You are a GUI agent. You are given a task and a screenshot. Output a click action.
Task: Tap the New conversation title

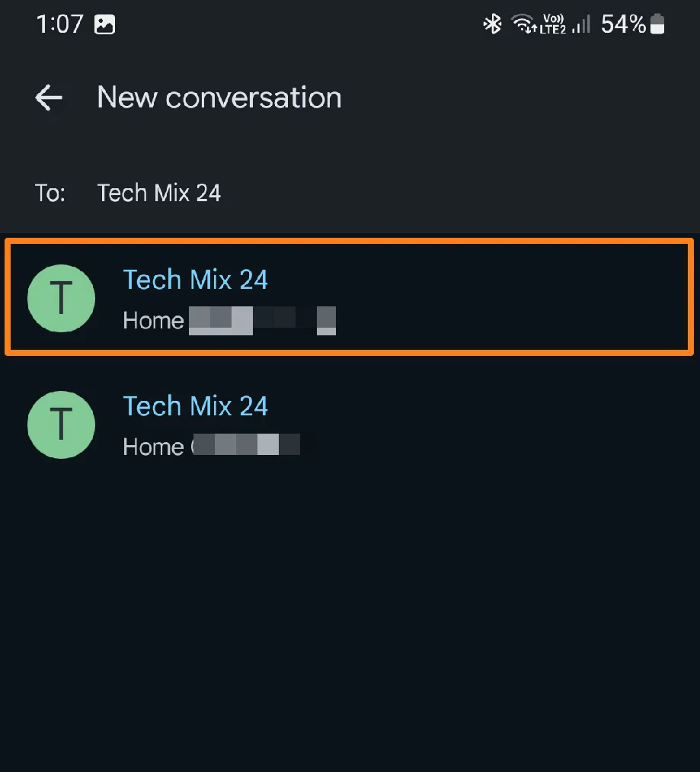tap(219, 98)
